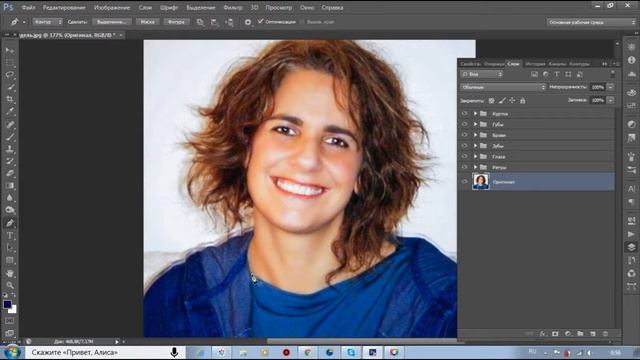Image resolution: width=640 pixels, height=360 pixels.
Task: Open the layer filter kind dropdown
Action: coord(482,74)
